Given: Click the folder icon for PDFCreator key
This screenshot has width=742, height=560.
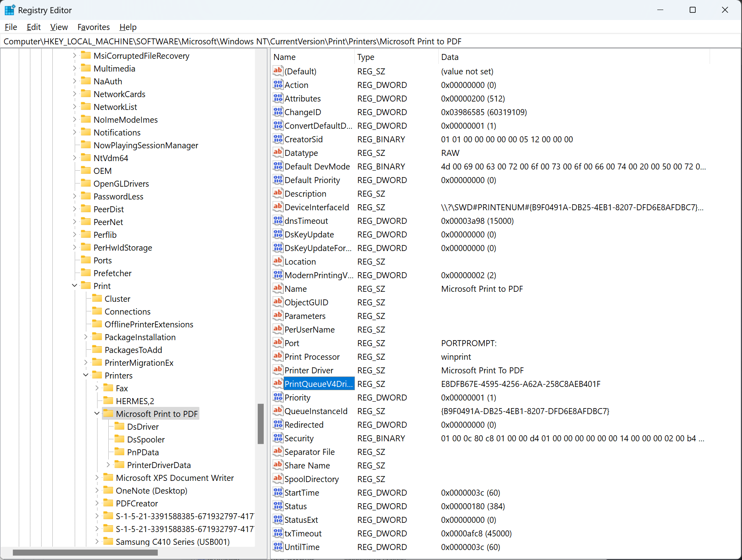Looking at the screenshot, I should [x=108, y=503].
